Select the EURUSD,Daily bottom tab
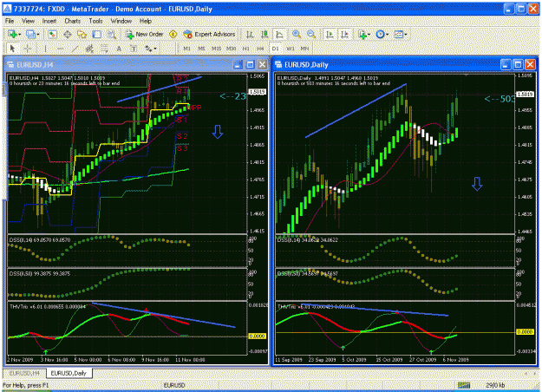The height and width of the screenshot is (392, 542). [69, 373]
